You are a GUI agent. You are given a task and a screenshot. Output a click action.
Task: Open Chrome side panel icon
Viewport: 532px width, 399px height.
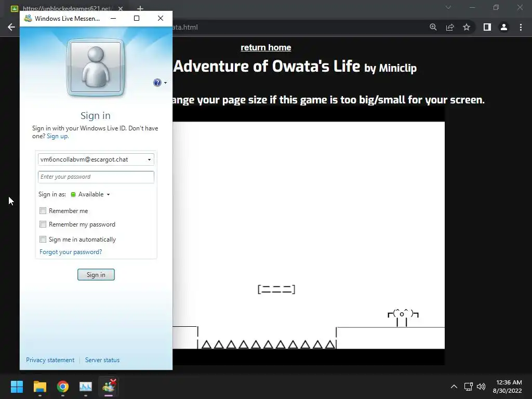487,27
